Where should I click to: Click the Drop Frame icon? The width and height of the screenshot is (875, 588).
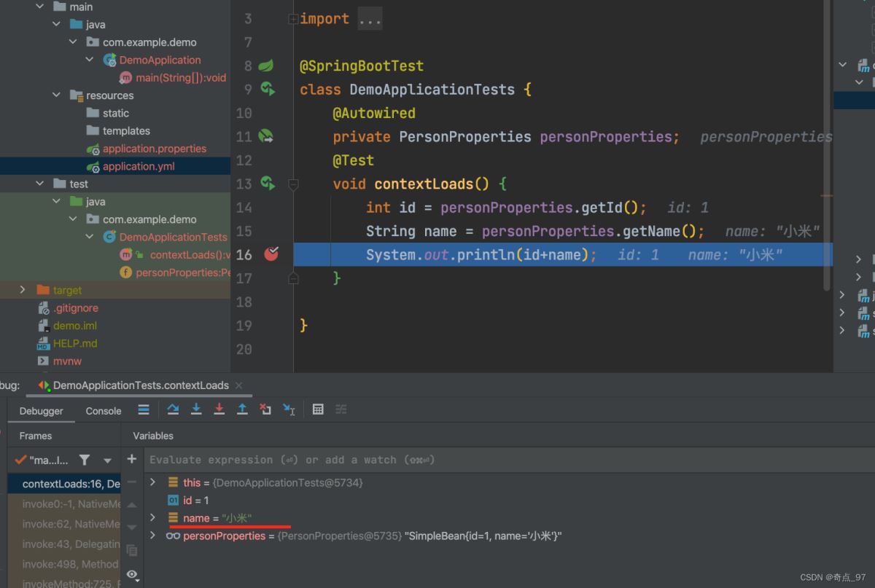(265, 409)
